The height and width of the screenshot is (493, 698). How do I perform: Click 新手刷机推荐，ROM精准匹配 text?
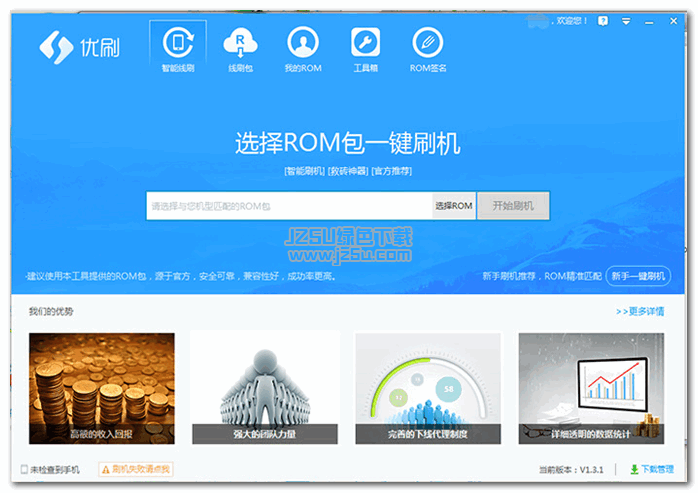pos(542,276)
